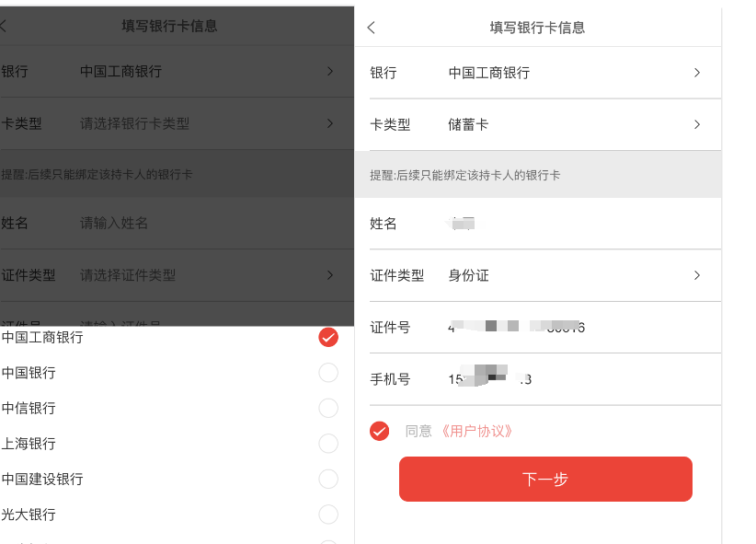Choose 光大银行 from the list
This screenshot has width=756, height=544.
tap(328, 515)
